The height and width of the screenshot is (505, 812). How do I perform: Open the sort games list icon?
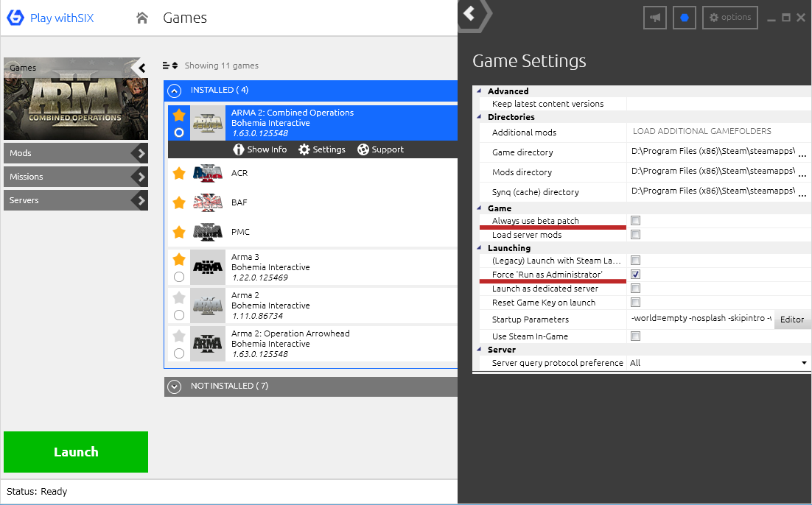coord(170,66)
